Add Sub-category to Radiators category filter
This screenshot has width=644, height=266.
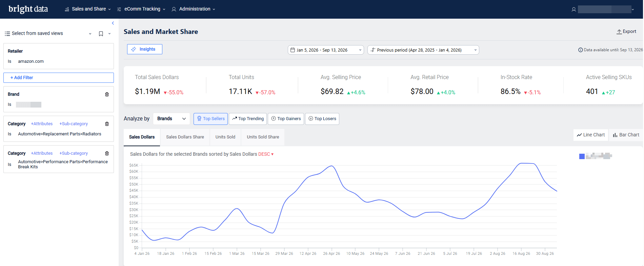click(74, 124)
